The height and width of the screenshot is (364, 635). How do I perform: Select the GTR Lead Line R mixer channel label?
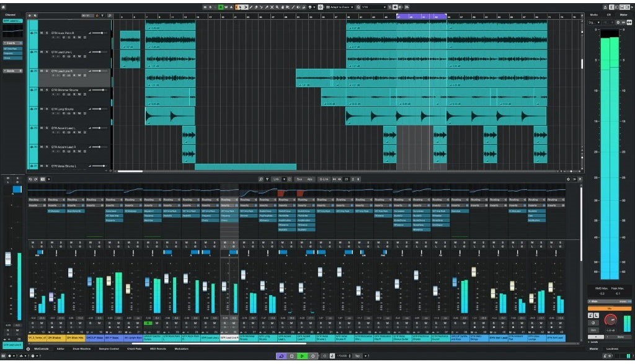[x=229, y=338]
